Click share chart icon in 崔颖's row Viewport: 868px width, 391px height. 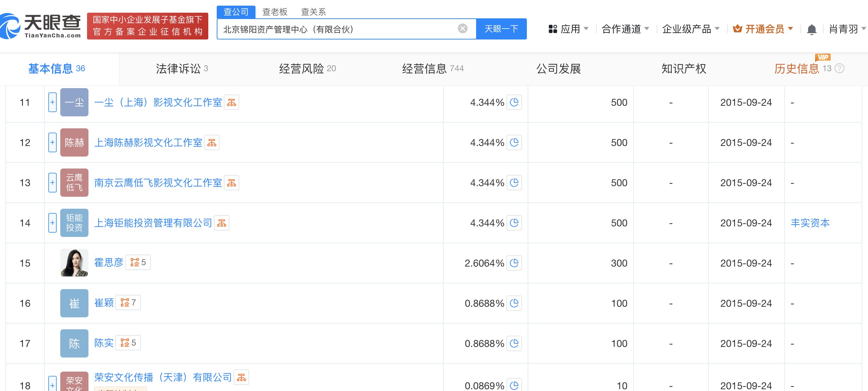(x=514, y=303)
